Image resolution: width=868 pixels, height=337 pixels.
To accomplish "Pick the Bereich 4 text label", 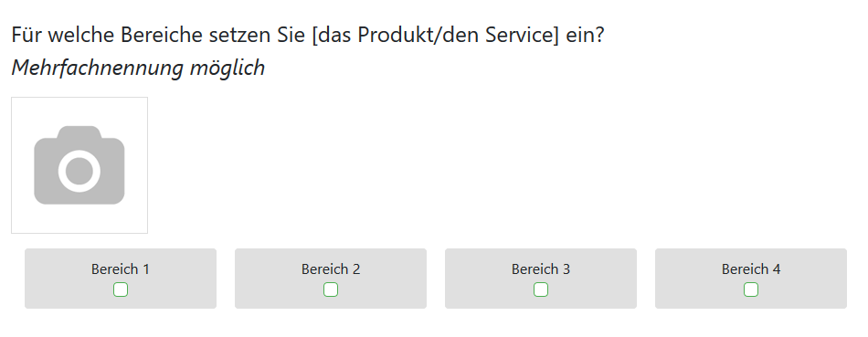I will (751, 269).
